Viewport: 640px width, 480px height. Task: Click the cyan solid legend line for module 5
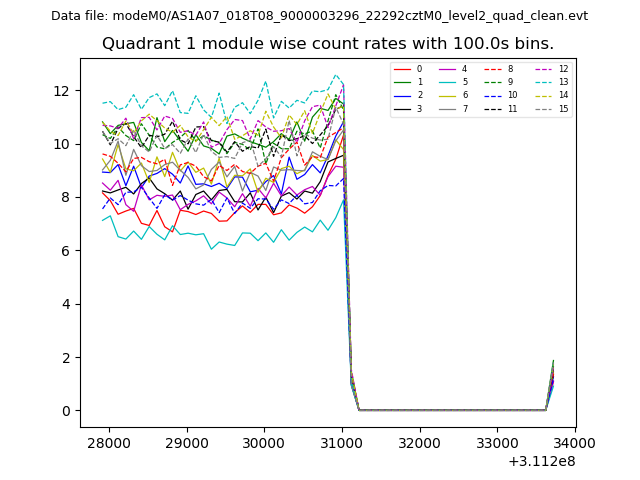pyautogui.click(x=448, y=82)
